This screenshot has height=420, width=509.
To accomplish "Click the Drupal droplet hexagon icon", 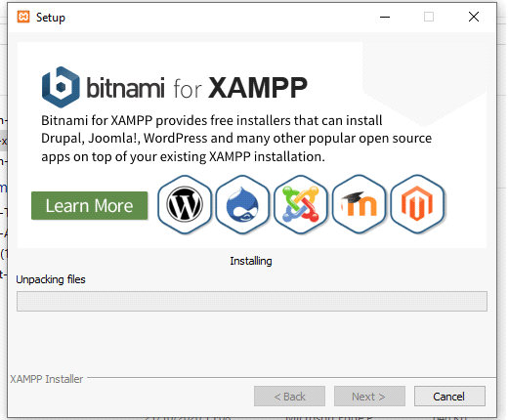I will tap(242, 204).
